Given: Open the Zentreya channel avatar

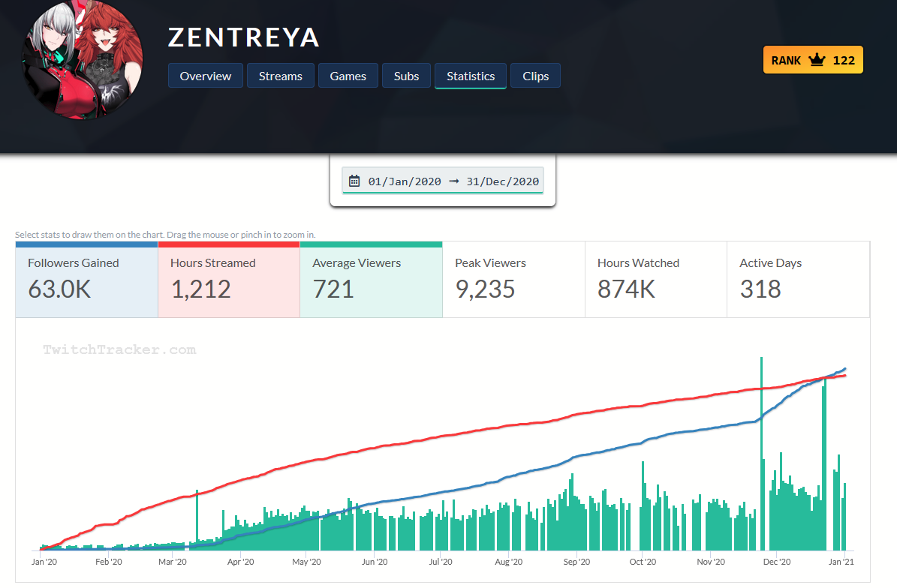Looking at the screenshot, I should click(83, 60).
